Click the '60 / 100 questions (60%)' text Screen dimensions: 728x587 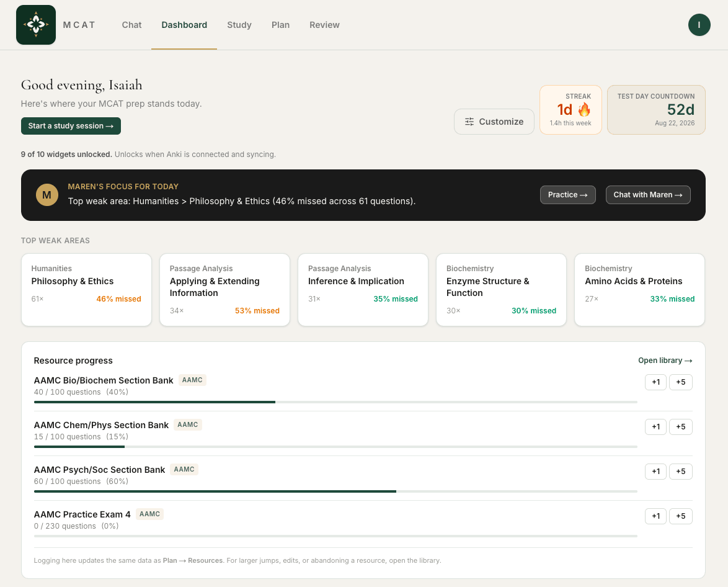pyautogui.click(x=81, y=481)
